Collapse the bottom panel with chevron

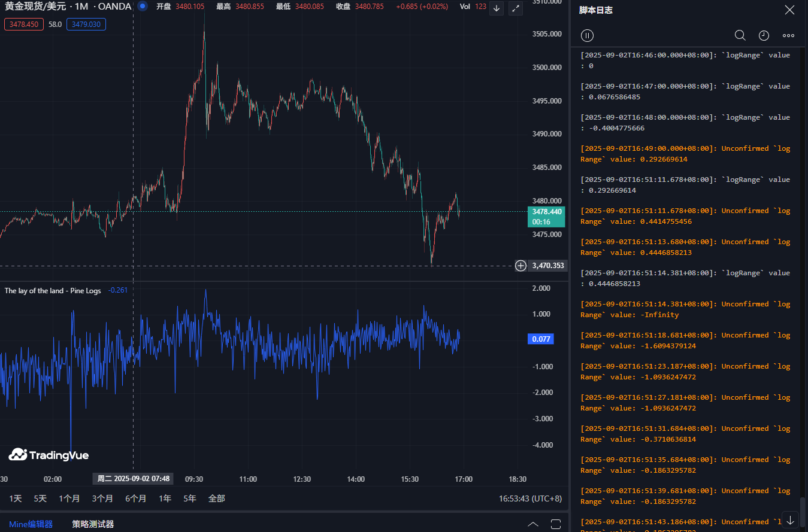point(532,524)
